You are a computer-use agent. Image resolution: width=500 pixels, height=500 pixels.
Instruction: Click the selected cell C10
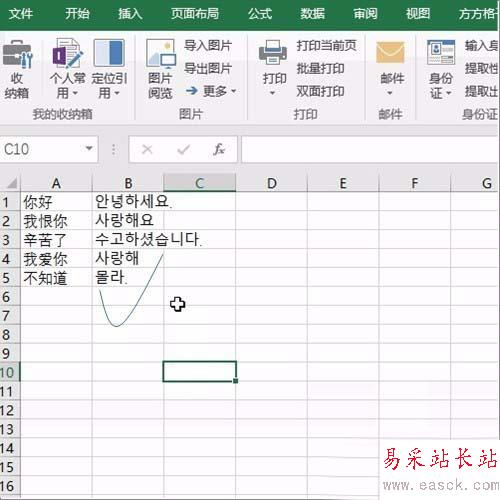click(x=199, y=371)
